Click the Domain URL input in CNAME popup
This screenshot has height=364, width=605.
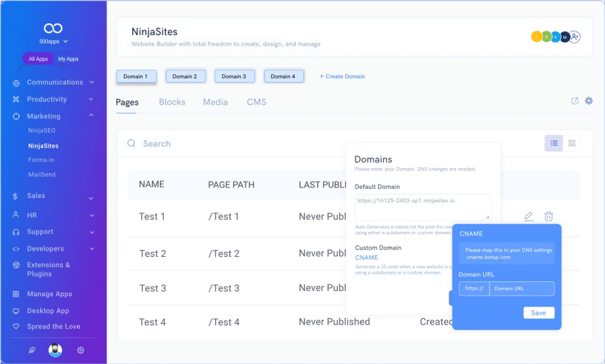[522, 288]
